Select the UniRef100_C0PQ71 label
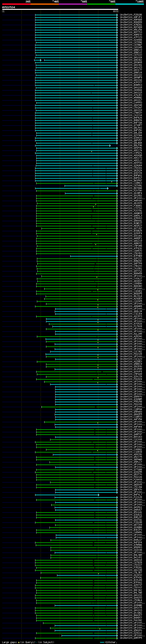Image resolution: width=146 pixels, height=644 pixels. 131,153
